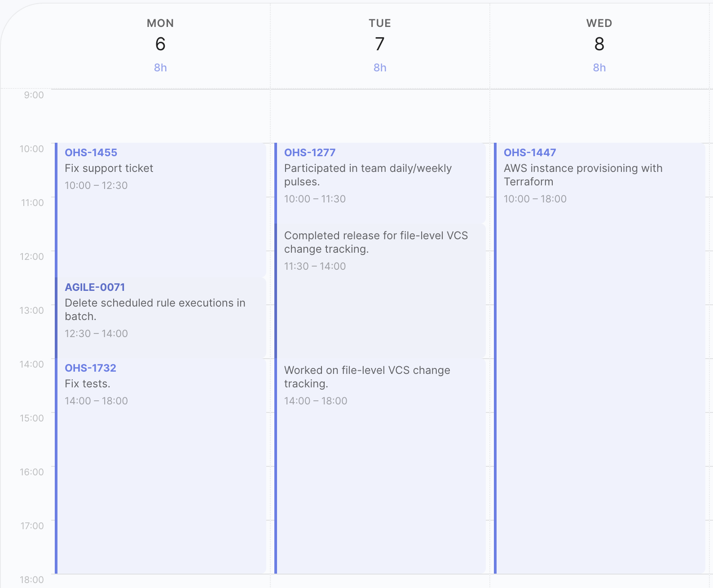Click the 9:00 time label in the gutter
Viewport: 713px width, 588px height.
point(35,95)
